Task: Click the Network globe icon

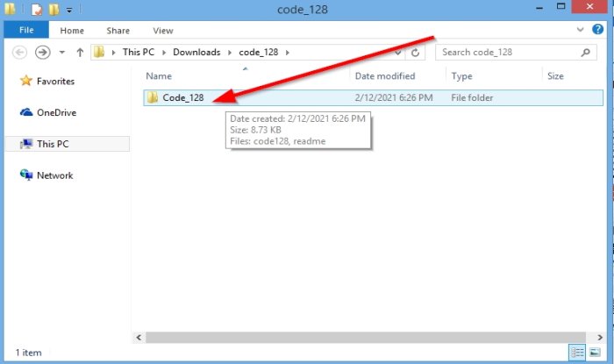Action: 26,175
